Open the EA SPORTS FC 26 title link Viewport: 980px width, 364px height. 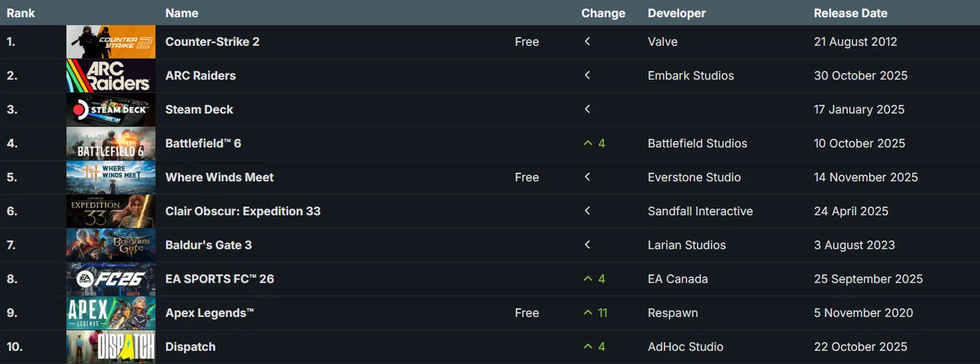[220, 279]
